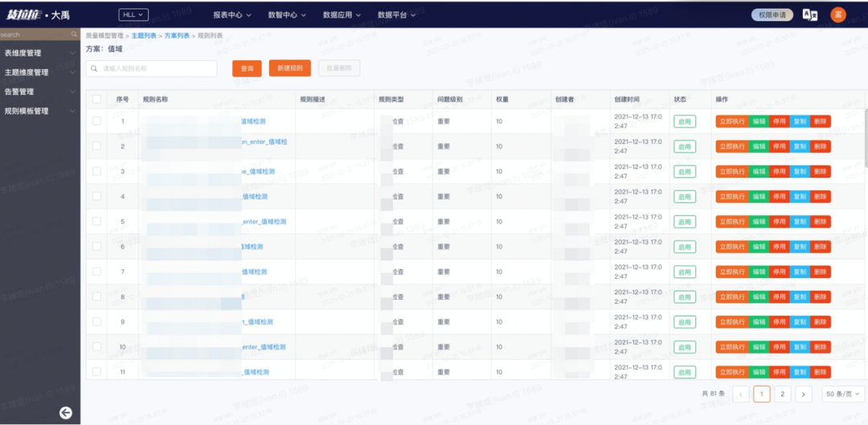
Task: Click 删除 for row 11
Action: (x=821, y=372)
